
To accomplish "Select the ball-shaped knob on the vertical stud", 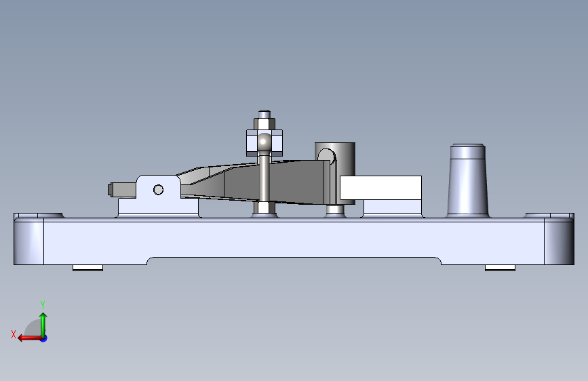I will click(x=264, y=142).
